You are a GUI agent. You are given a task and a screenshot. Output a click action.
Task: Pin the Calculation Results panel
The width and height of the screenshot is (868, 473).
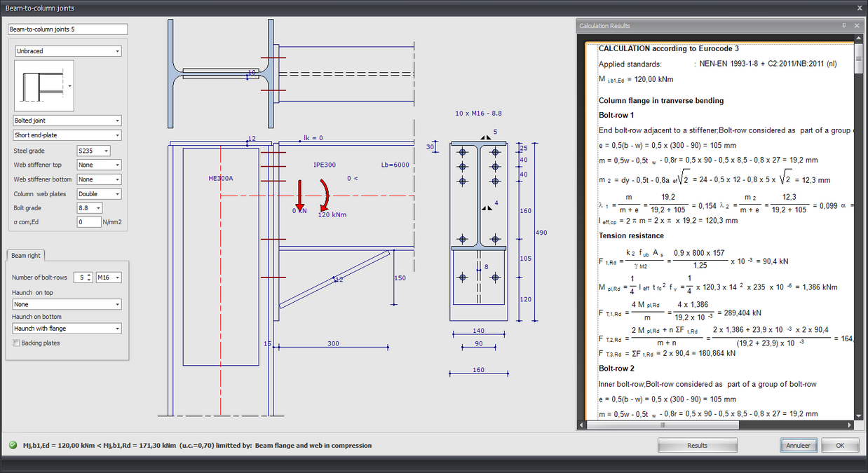[x=845, y=25]
